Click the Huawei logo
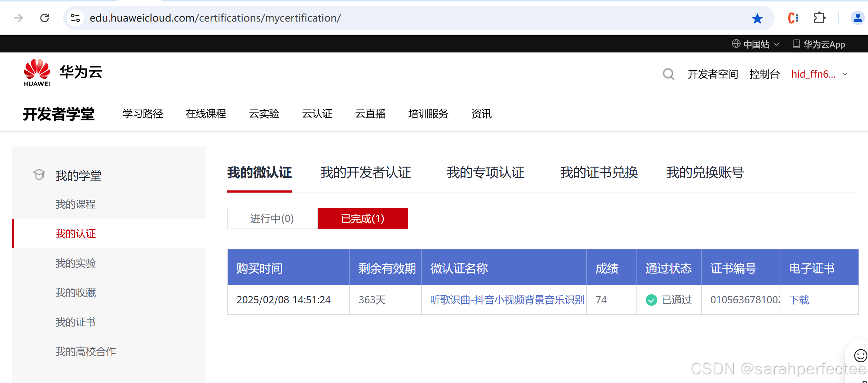Viewport: 868px width, 383px height. pyautogui.click(x=37, y=73)
